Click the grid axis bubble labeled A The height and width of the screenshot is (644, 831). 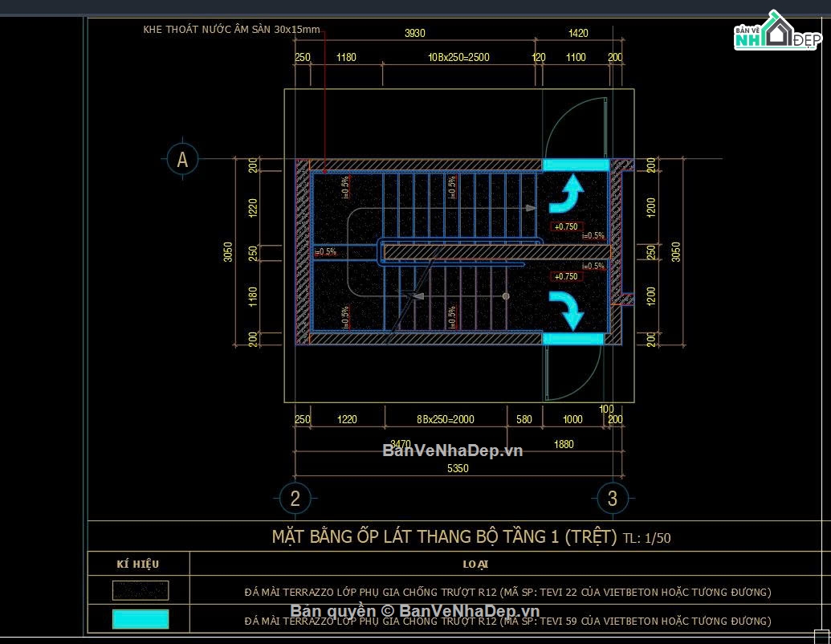[182, 159]
